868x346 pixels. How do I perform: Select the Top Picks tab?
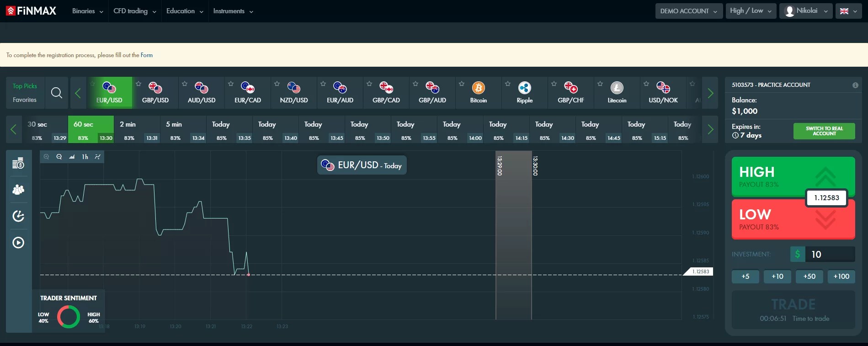click(x=25, y=86)
